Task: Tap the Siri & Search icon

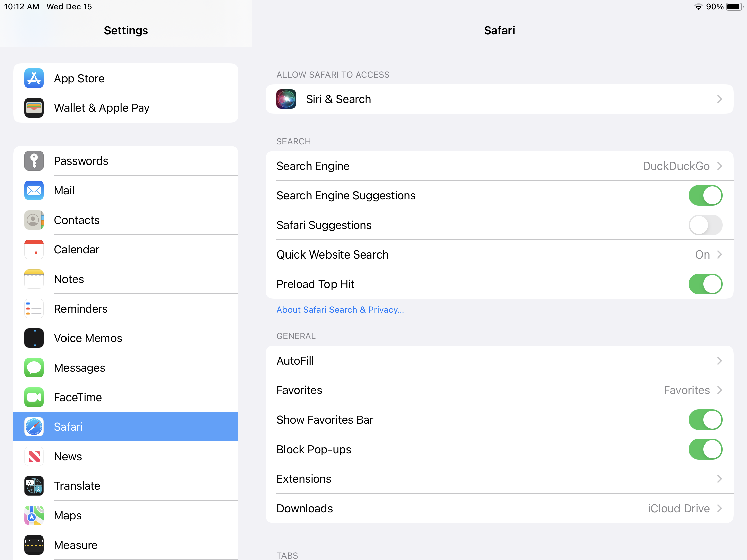Action: point(286,99)
